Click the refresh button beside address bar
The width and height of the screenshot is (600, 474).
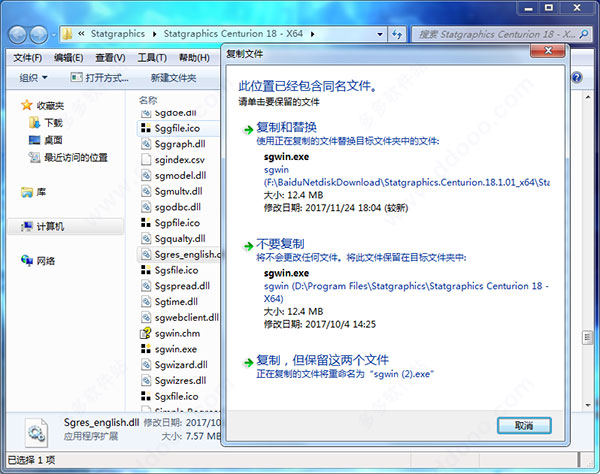pos(397,34)
